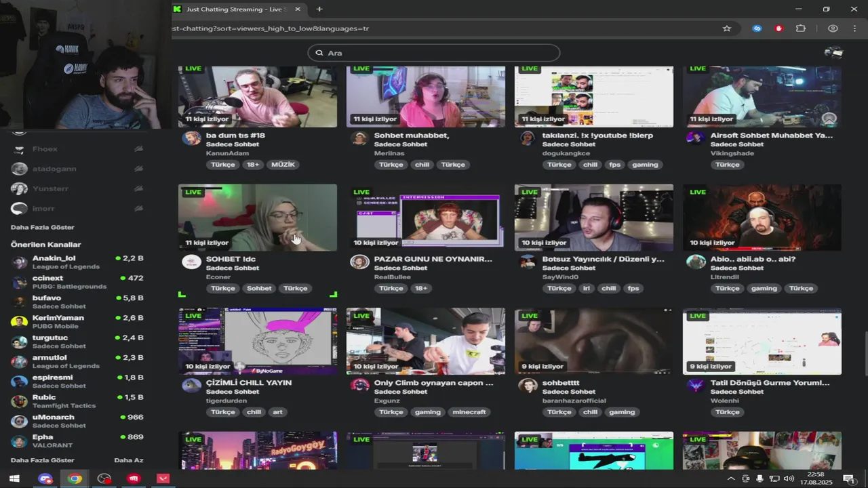868x488 pixels.
Task: Open the Chrome three-dot menu
Action: tap(854, 28)
